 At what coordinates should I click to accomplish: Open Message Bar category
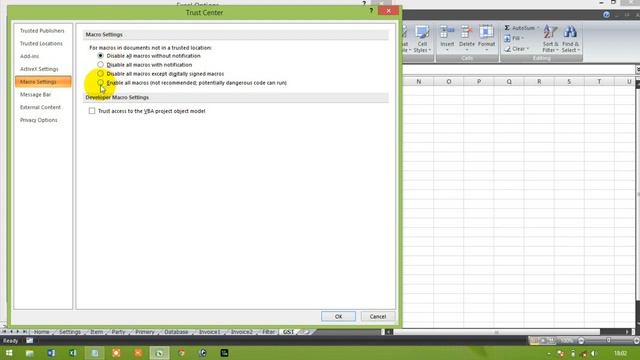point(36,95)
